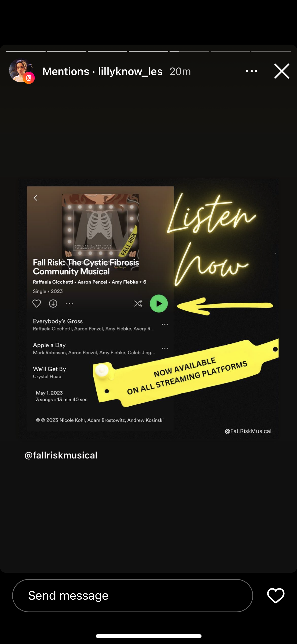Select the We'll Get By track

coord(50,372)
